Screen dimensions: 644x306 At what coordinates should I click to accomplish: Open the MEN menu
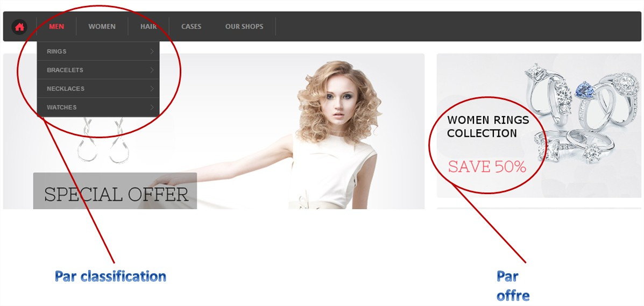56,27
